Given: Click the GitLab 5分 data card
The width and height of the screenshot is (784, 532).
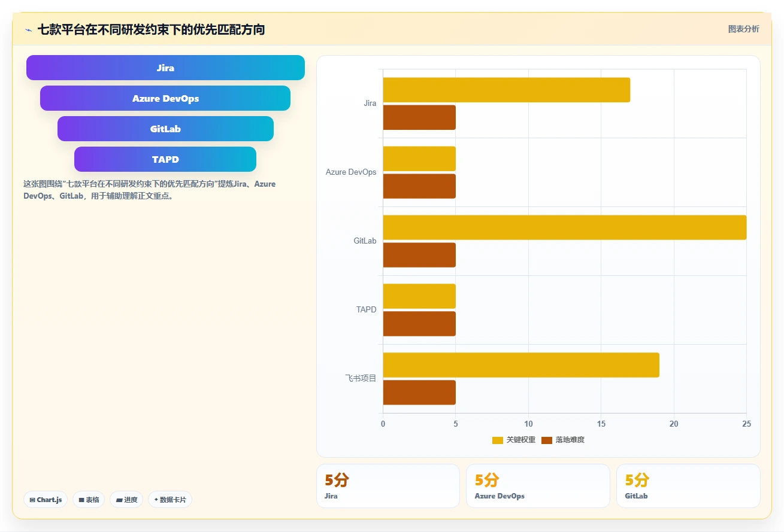Looking at the screenshot, I should 688,486.
